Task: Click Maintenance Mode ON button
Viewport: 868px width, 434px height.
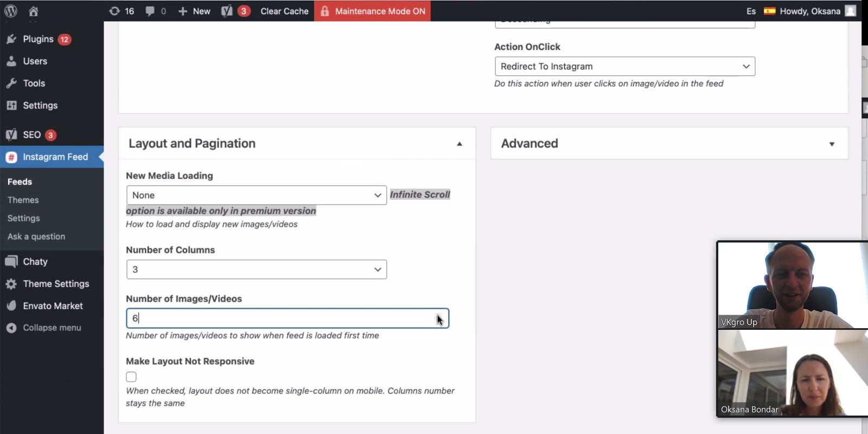Action: click(x=372, y=11)
